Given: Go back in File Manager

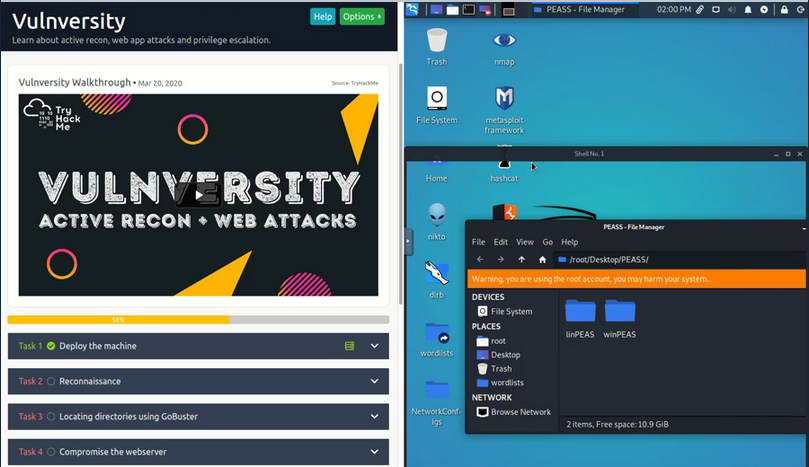Looking at the screenshot, I should (x=480, y=260).
